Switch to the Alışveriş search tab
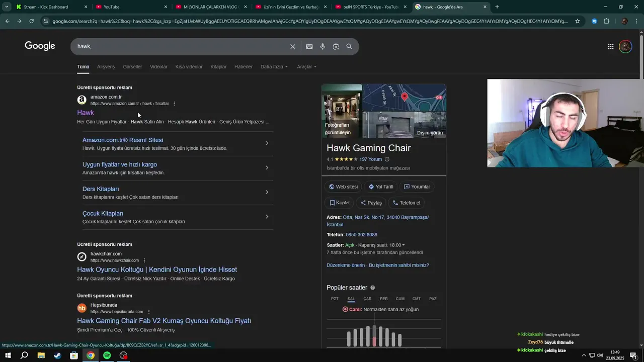 click(106, 67)
